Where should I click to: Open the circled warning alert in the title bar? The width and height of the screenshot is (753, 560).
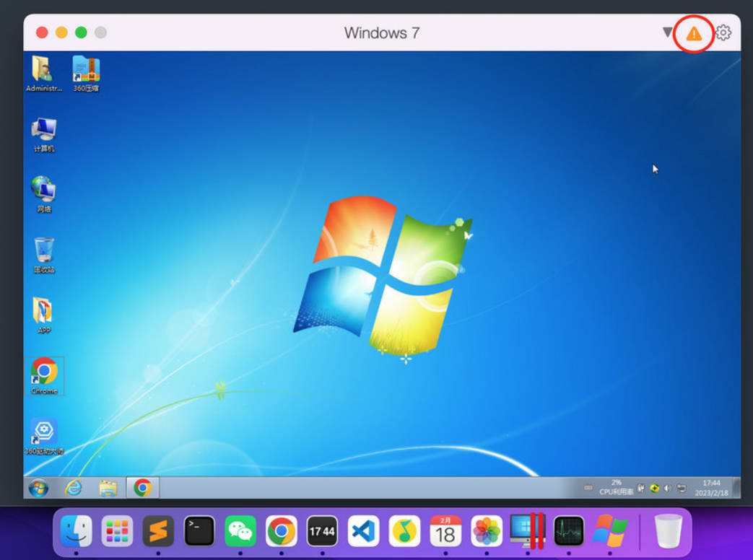click(693, 32)
